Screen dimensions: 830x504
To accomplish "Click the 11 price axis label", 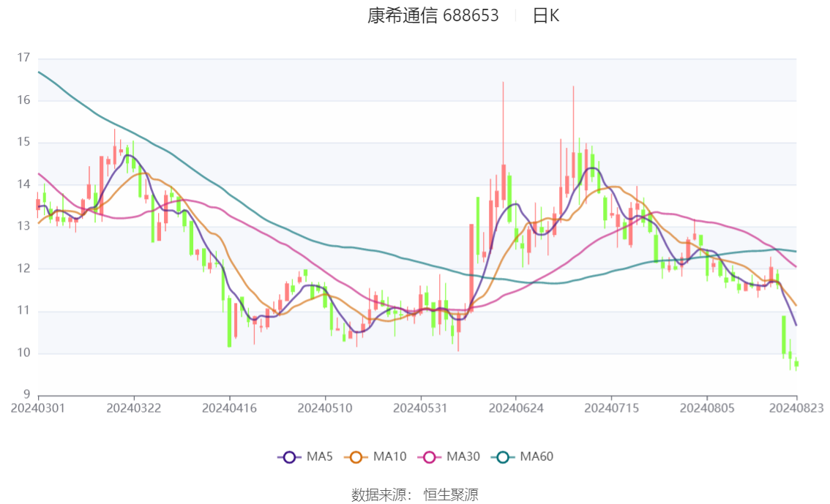I will coord(23,310).
